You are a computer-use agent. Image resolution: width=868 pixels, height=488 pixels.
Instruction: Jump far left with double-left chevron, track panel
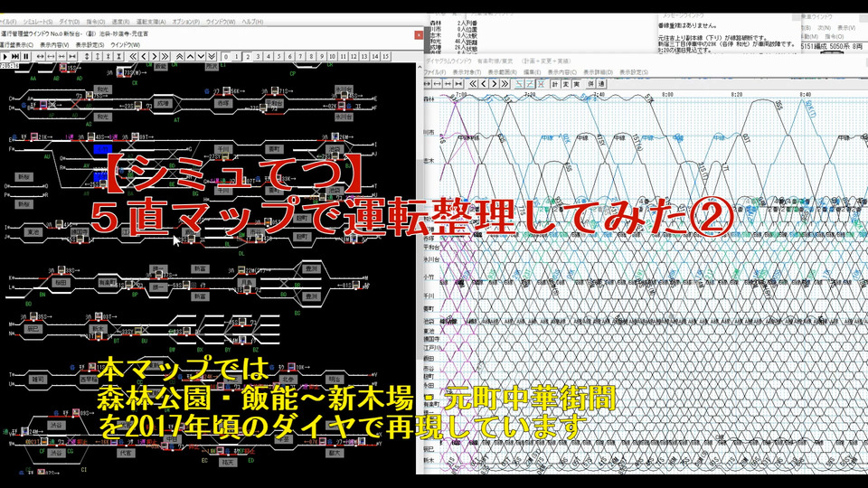[x=133, y=56]
